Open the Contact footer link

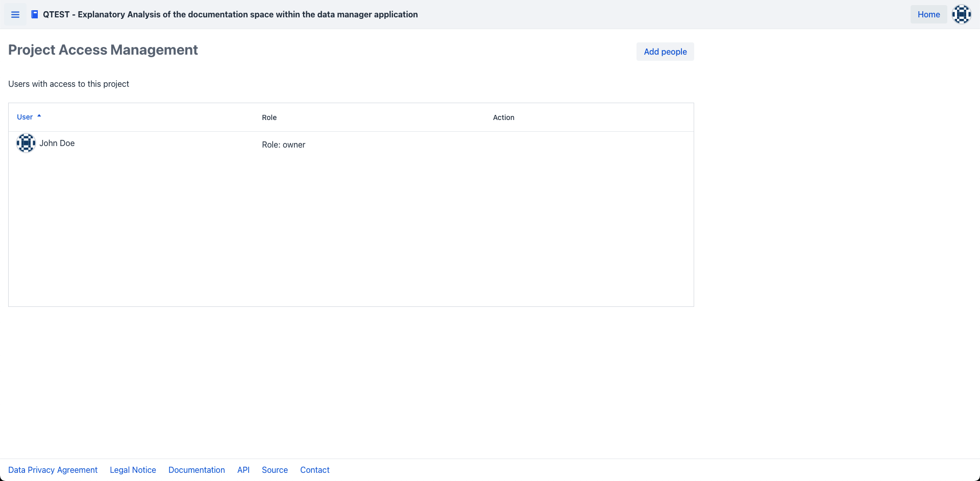pyautogui.click(x=314, y=470)
